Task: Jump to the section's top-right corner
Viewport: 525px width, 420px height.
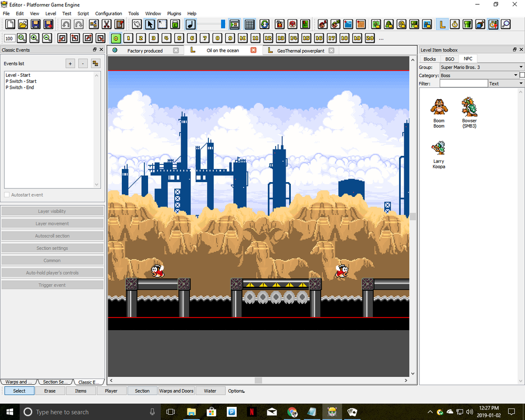Action: [x=88, y=38]
